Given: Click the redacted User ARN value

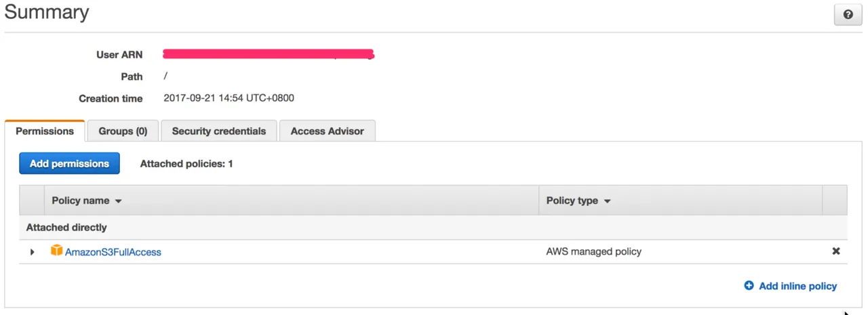Looking at the screenshot, I should 269,54.
